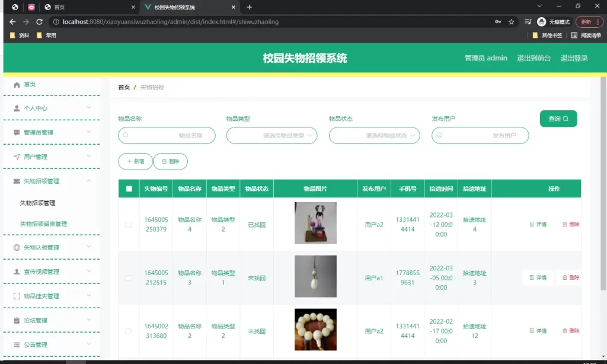Click the green 查询 search button

[557, 119]
